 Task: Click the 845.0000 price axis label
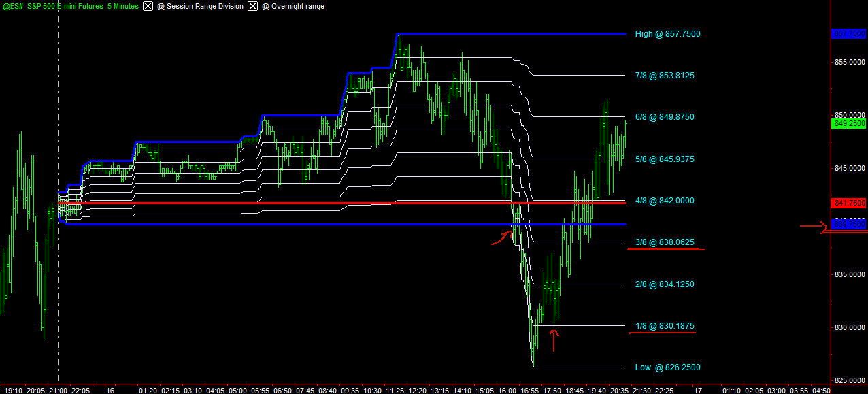(850, 168)
